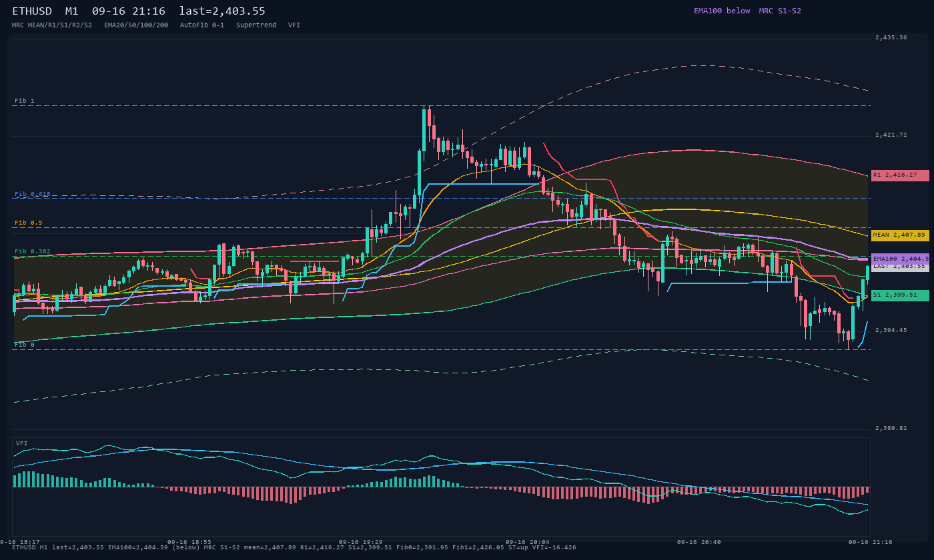Click the bottom status summary line
Image resolution: width=934 pixels, height=560 pixels.
294,547
